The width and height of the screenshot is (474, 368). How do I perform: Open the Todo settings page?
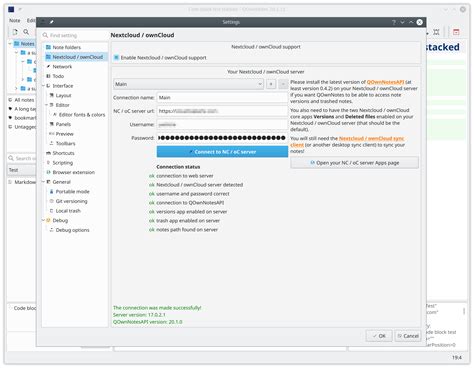(58, 76)
